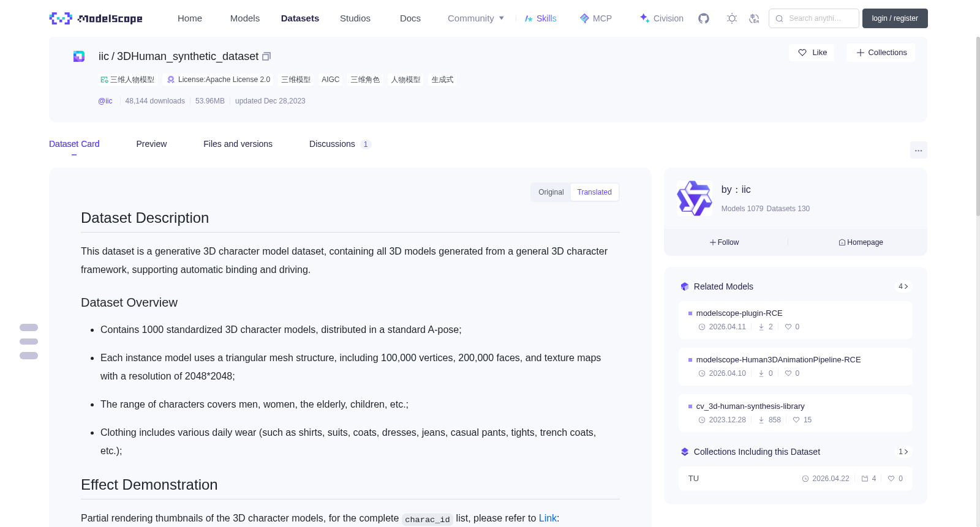This screenshot has height=527, width=980.
Task: Click the by : iic publisher name
Action: (x=736, y=190)
